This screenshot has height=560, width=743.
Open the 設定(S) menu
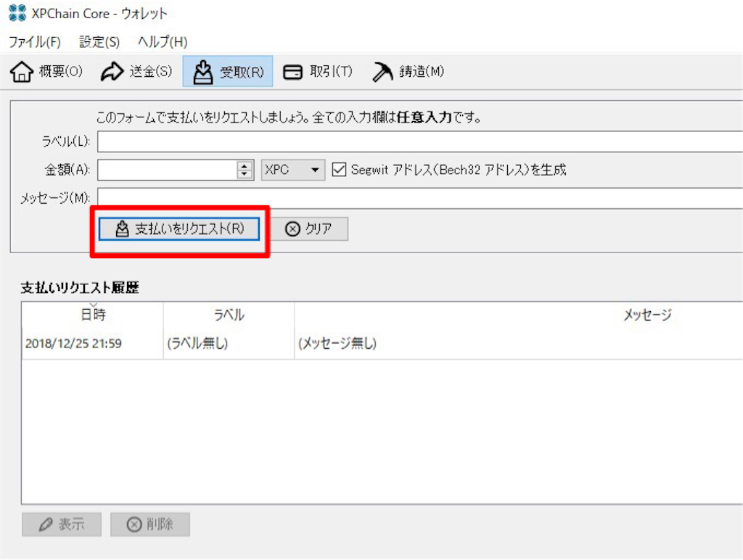point(99,41)
